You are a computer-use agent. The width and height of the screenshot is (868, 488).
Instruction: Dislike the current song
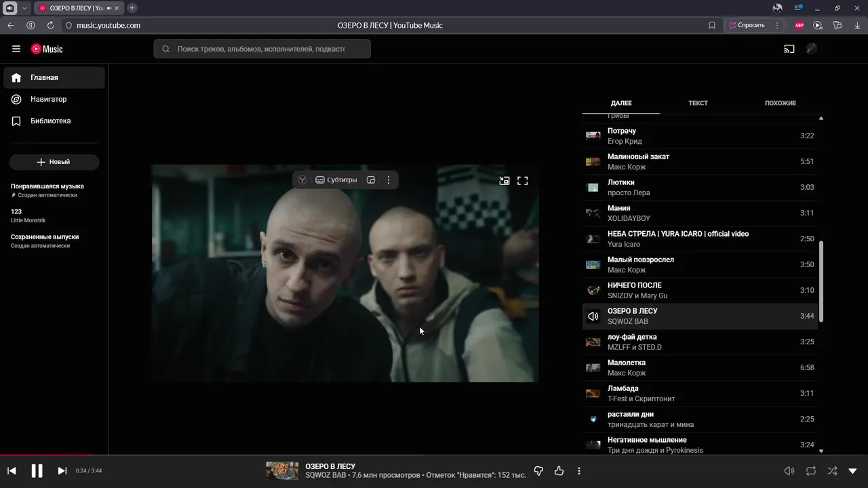[x=539, y=471]
